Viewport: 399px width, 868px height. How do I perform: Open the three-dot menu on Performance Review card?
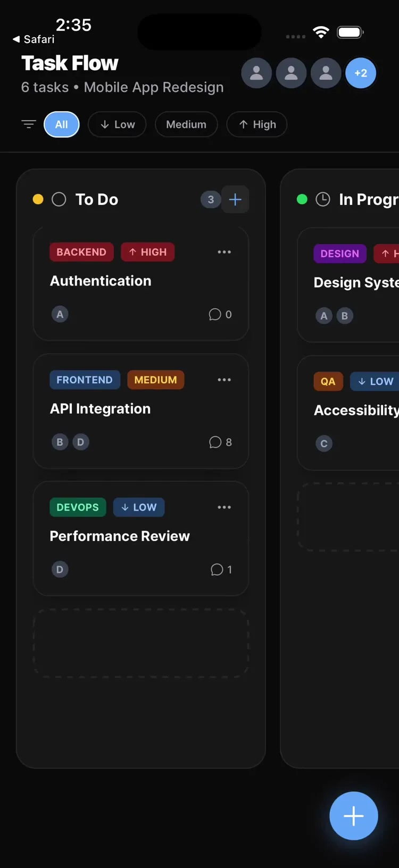point(225,507)
